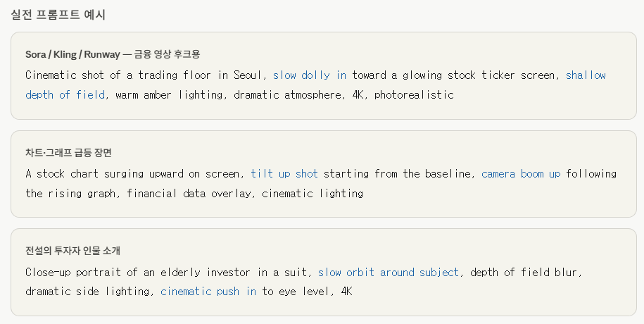
Task: Click the 'slow dolly in' highlighted term
Action: pyautogui.click(x=310, y=75)
